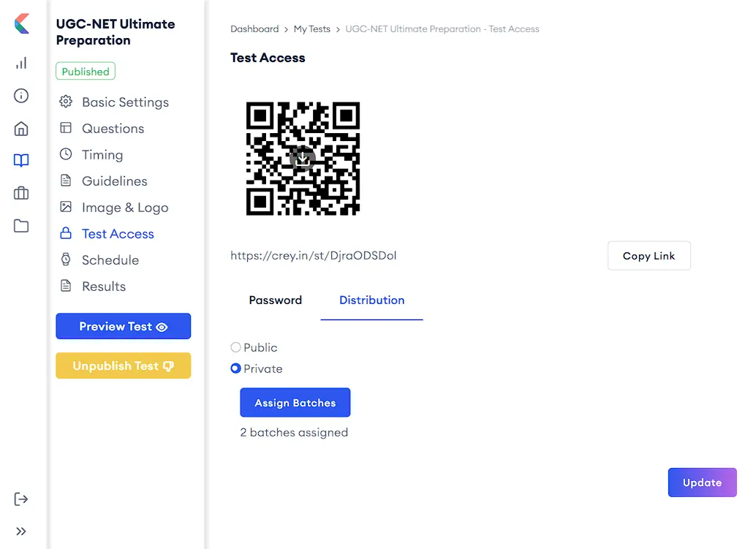The width and height of the screenshot is (756, 549).
Task: Open the folder icon in sidebar
Action: tap(21, 226)
